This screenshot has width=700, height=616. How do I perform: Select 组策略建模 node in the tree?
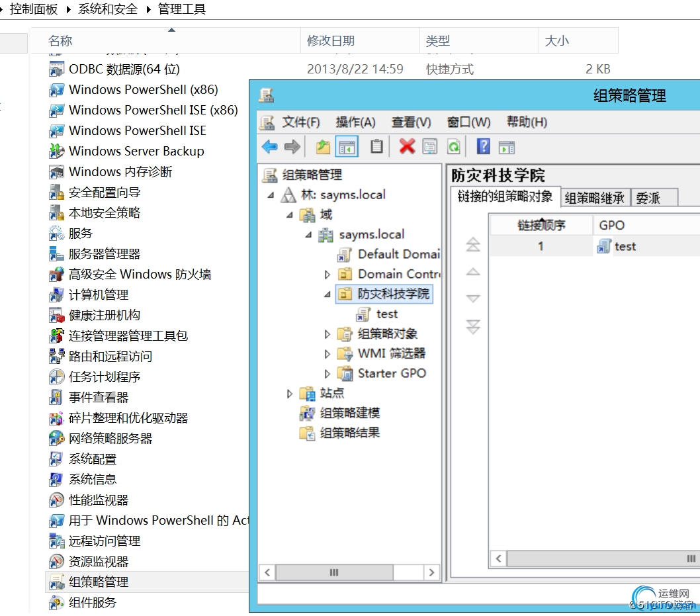pos(349,413)
